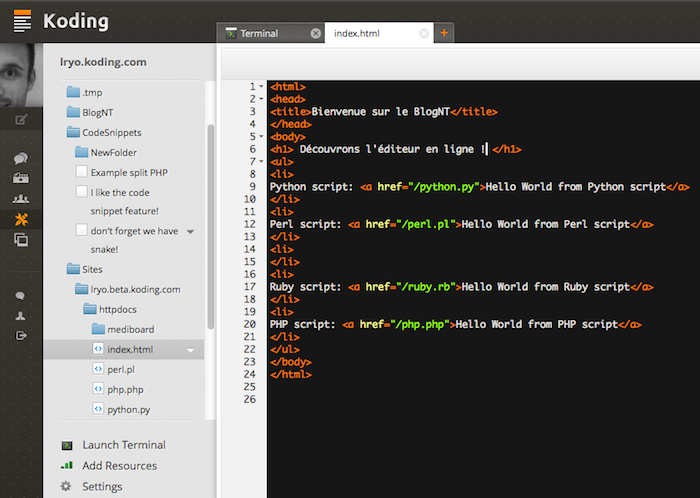Open the Apps stacked windows sidebar icon
This screenshot has height=498, width=700.
coord(21,240)
